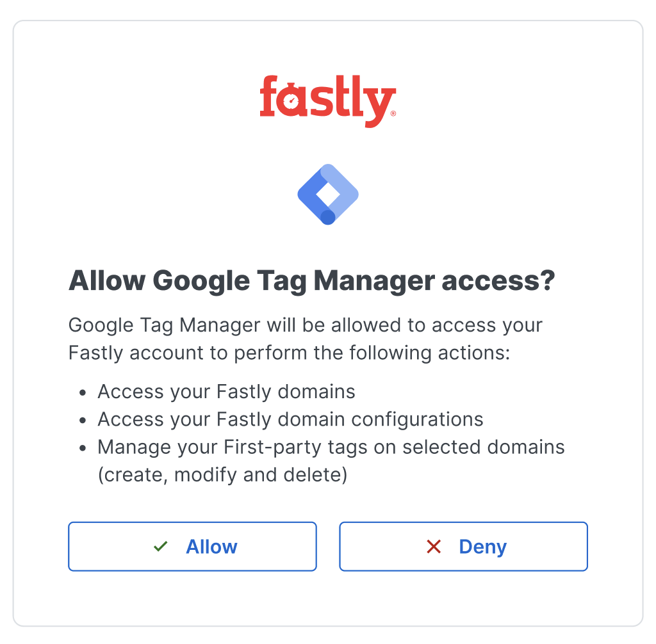Click the Allow button's blue label text
Screen dimensions: 656x644
click(211, 547)
